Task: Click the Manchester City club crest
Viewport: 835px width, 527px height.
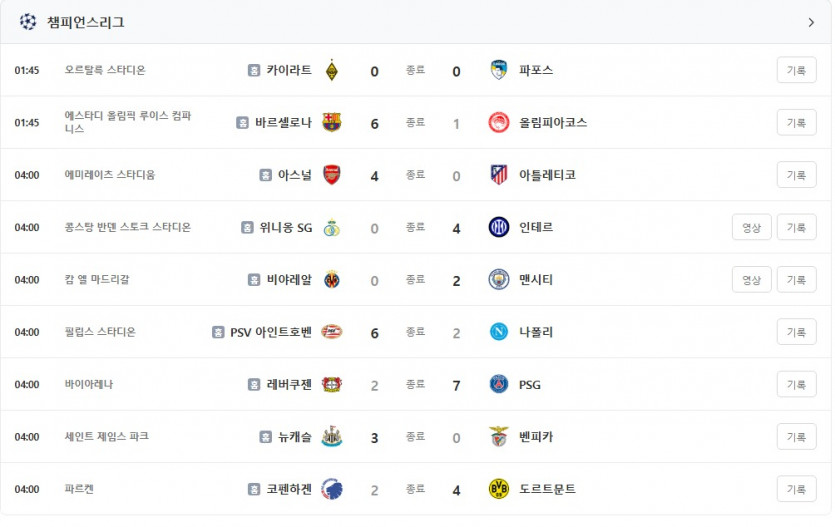Action: click(498, 280)
